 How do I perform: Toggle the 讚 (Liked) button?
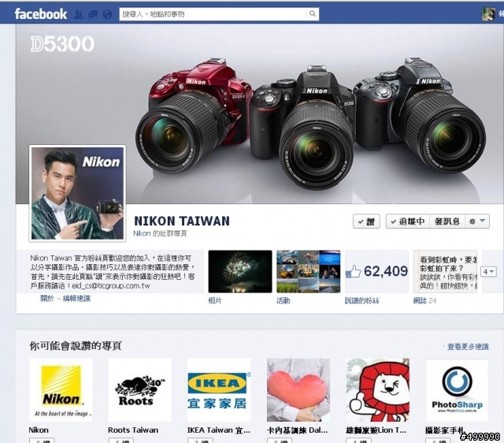coord(366,221)
